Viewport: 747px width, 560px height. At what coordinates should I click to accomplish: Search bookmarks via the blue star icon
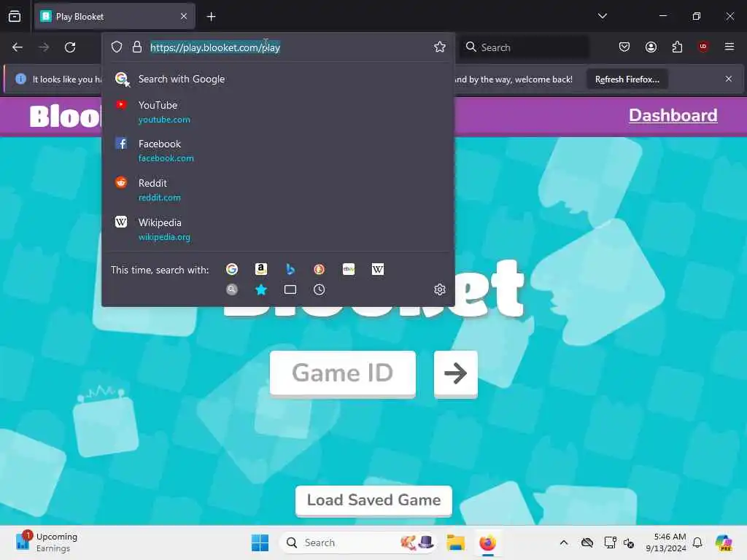click(x=261, y=289)
